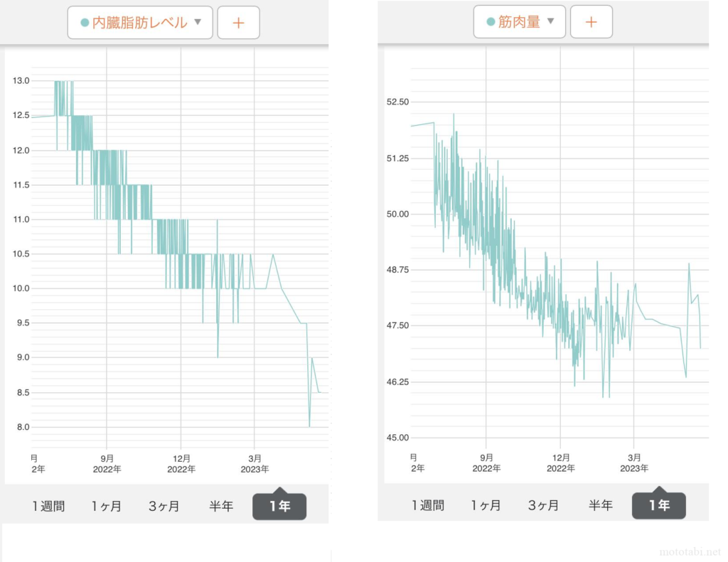Show 3ヶ月 range on muscle mass chart

[543, 505]
